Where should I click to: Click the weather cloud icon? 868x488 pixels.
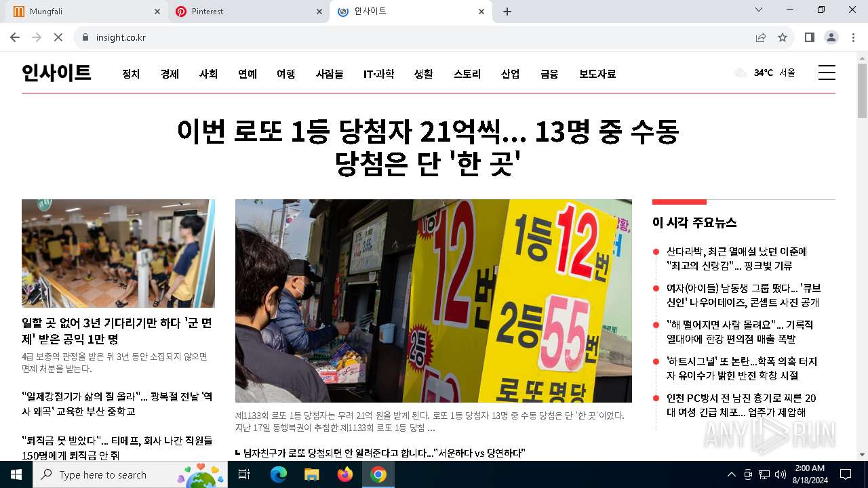pyautogui.click(x=741, y=73)
